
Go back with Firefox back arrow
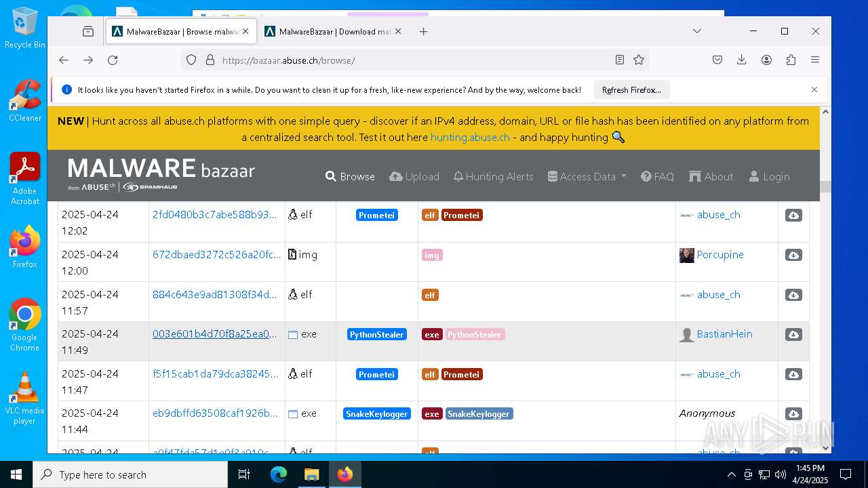coord(64,60)
